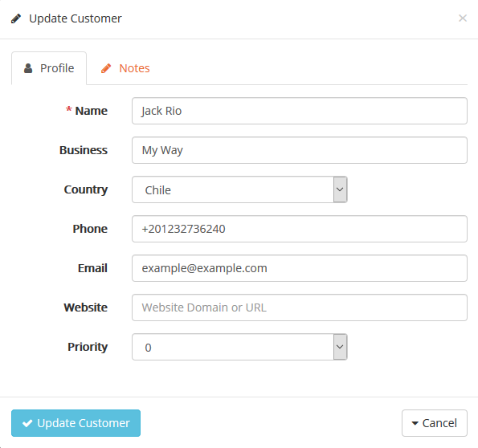The height and width of the screenshot is (448, 478).
Task: Expand the Priority dropdown arrow
Action: (340, 347)
